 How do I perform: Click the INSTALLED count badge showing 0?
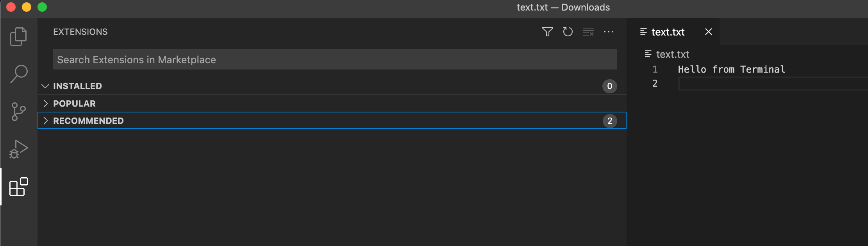609,86
